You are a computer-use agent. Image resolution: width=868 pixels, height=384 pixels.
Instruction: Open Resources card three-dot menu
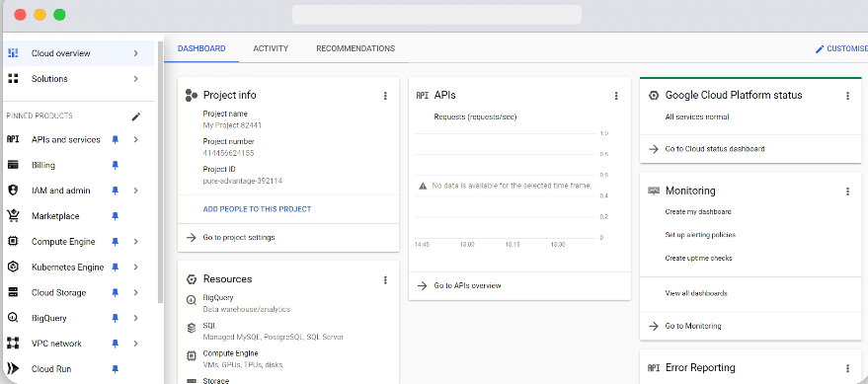point(385,280)
